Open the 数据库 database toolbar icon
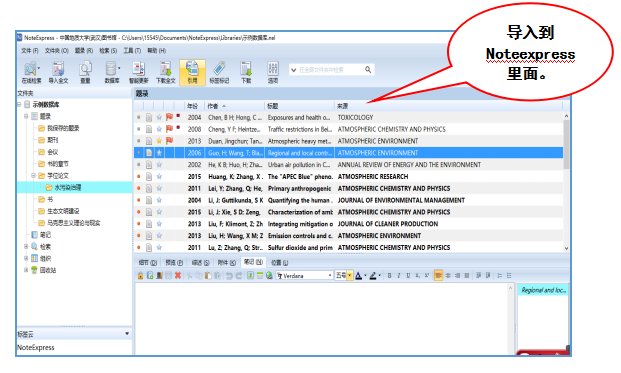The height and width of the screenshot is (373, 621). pos(112,72)
